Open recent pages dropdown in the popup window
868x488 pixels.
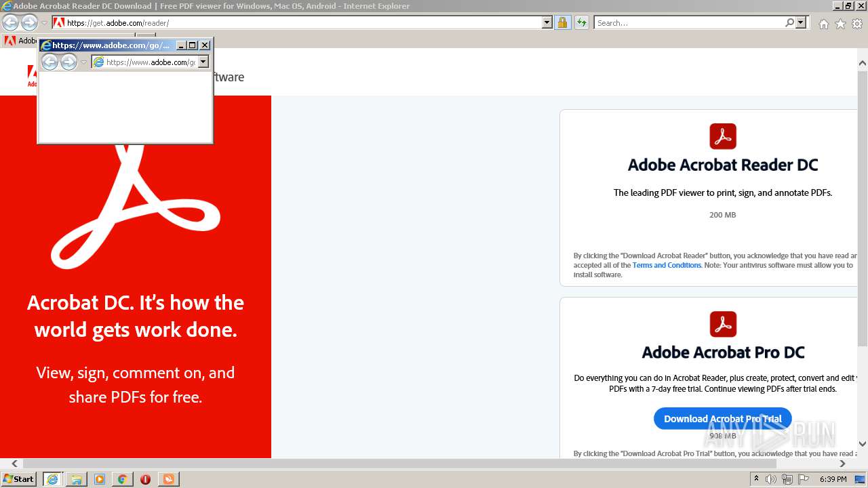tap(84, 62)
